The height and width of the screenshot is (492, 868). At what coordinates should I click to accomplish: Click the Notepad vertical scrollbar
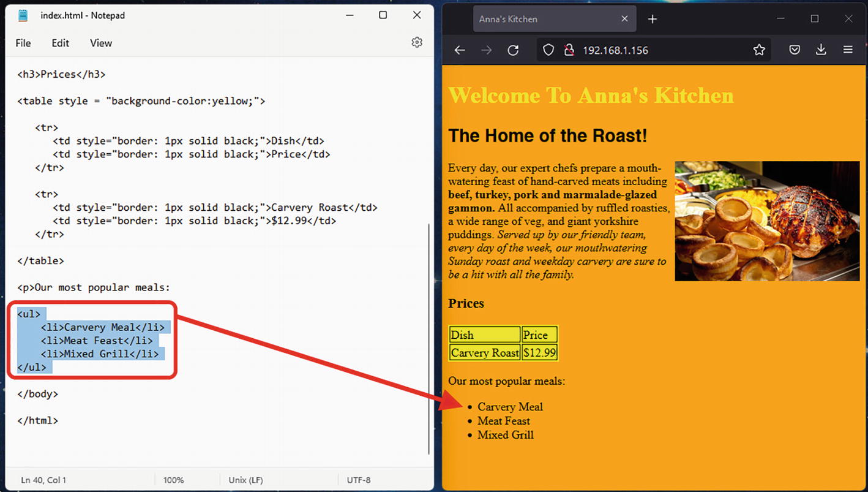point(428,337)
